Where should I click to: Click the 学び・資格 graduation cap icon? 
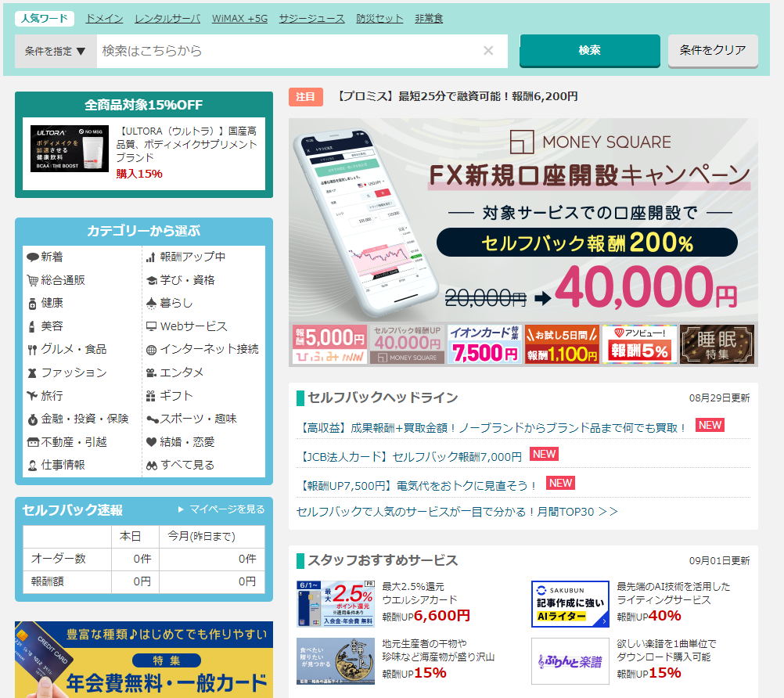pos(152,280)
